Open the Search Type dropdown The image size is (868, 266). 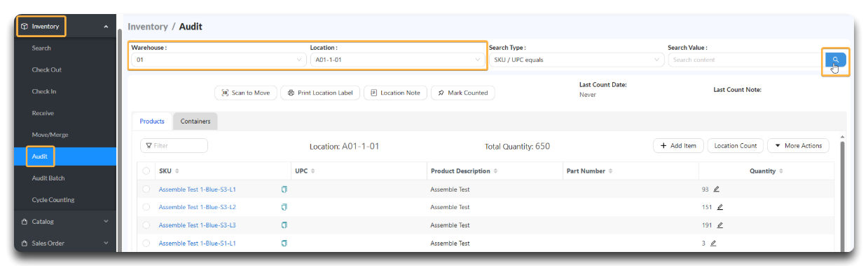point(577,60)
